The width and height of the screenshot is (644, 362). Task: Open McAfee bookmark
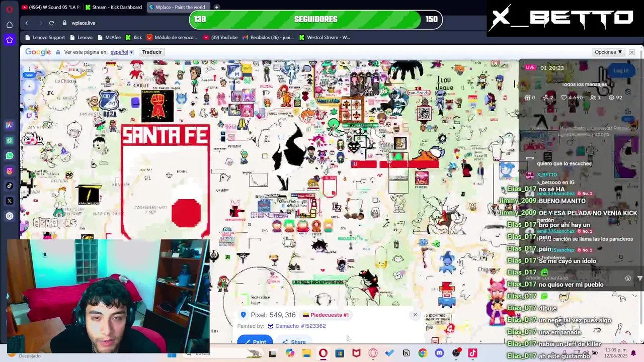point(109,37)
